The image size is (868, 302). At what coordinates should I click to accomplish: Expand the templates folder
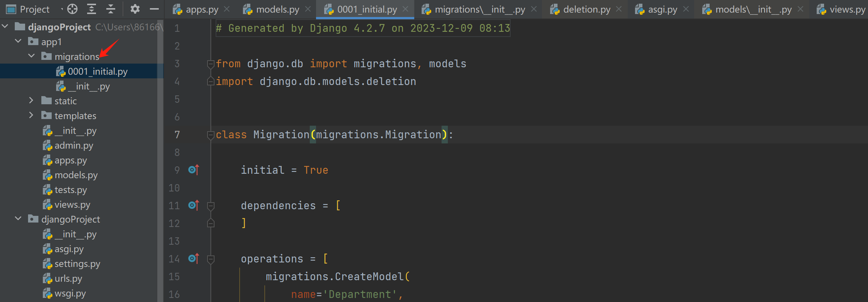[31, 115]
